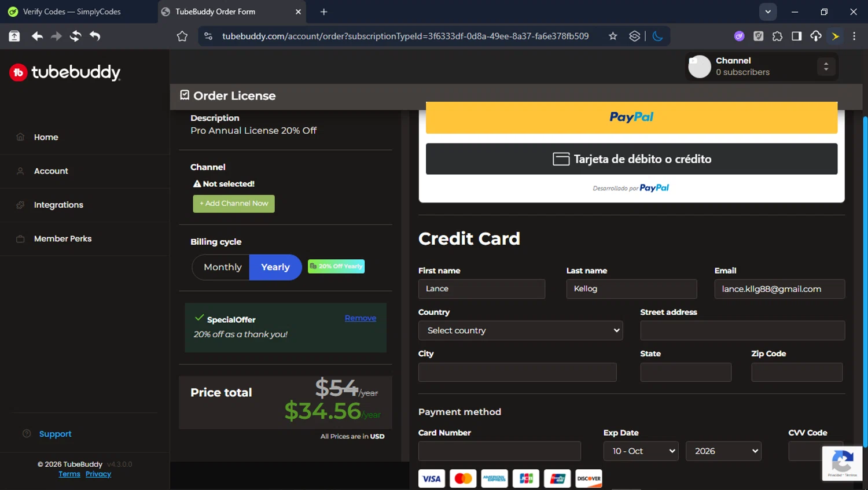Click the City input field

(x=517, y=372)
